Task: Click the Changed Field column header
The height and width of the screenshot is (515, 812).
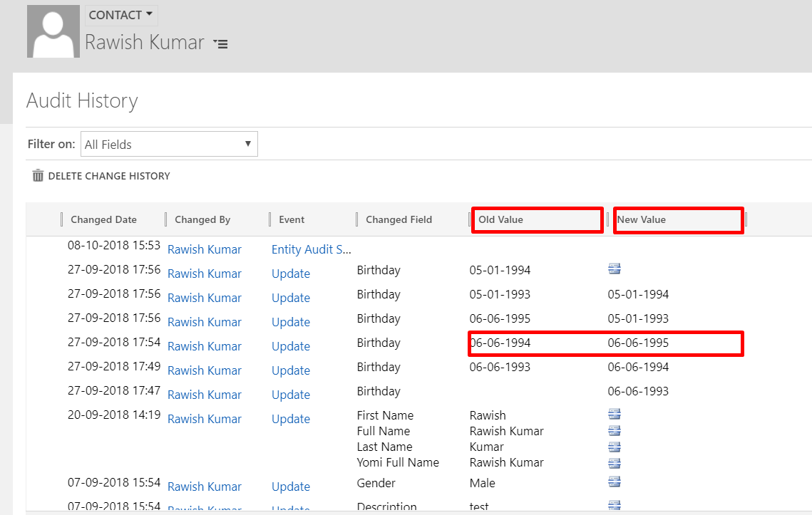Action: (399, 219)
